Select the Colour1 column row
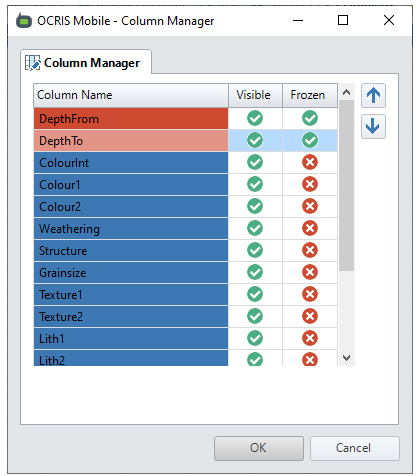This screenshot has height=476, width=420. (x=131, y=185)
